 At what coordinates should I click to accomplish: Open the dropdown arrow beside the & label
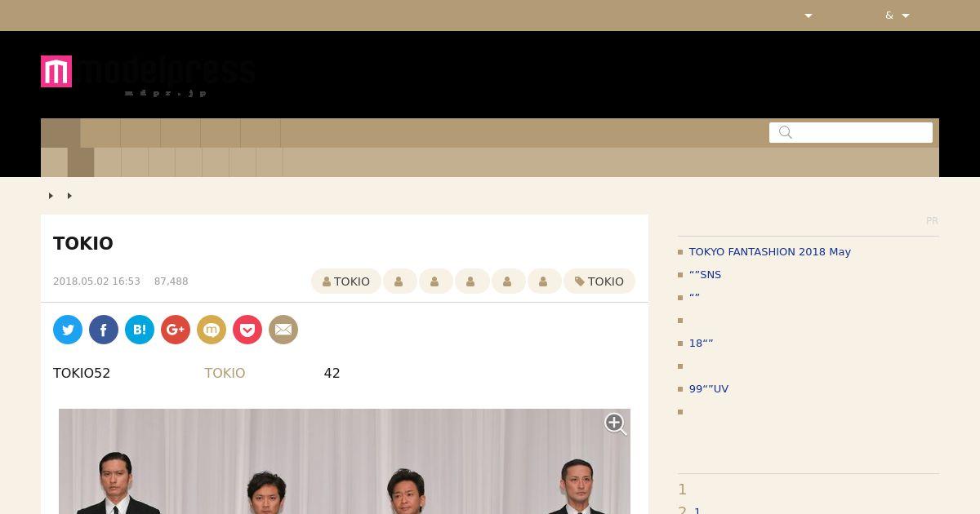tap(906, 16)
